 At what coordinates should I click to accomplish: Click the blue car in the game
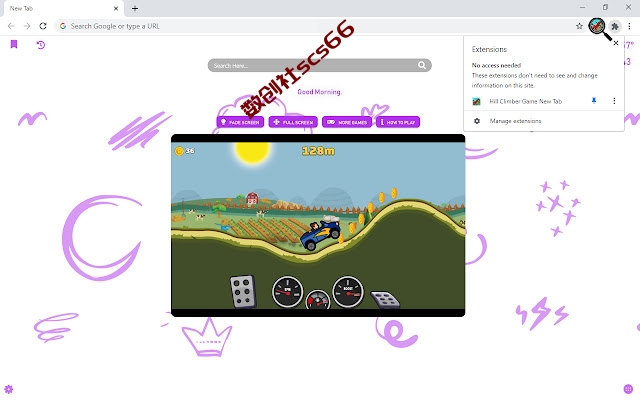point(320,234)
